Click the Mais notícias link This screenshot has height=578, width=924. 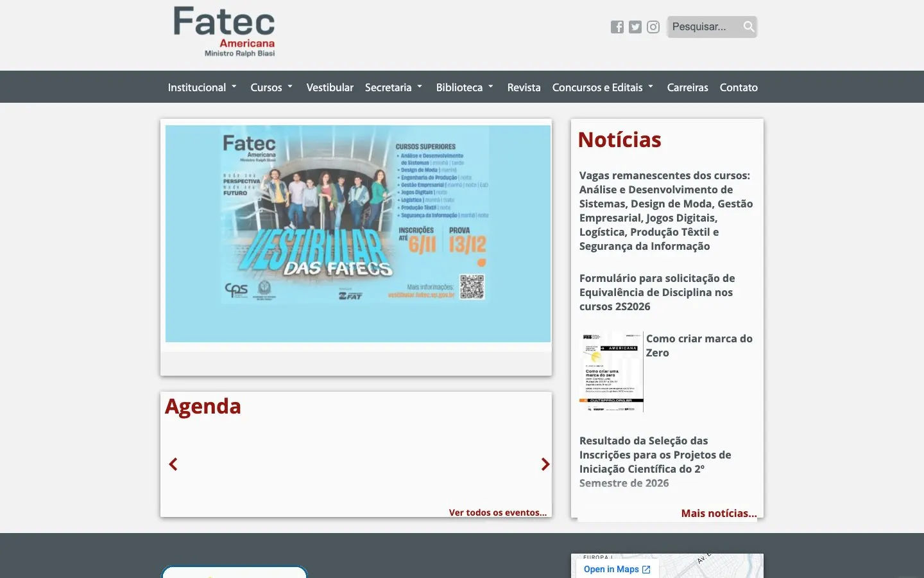[x=719, y=513]
